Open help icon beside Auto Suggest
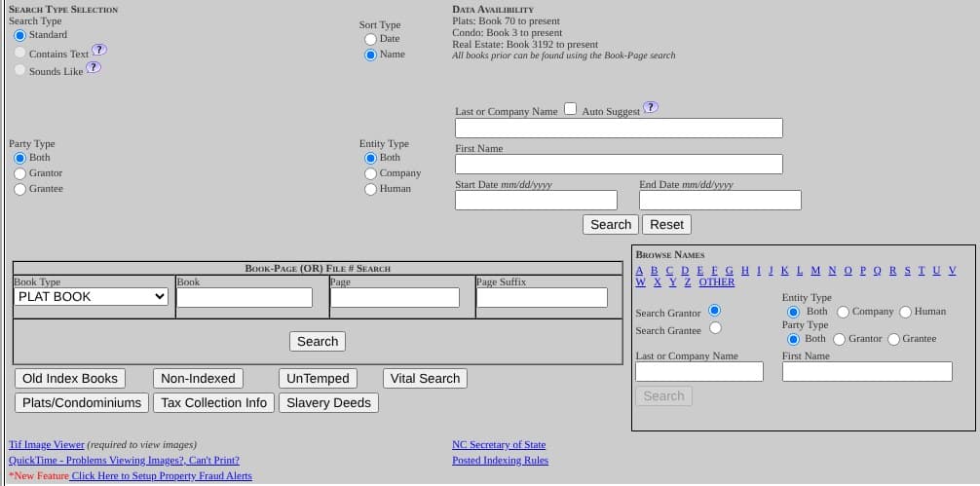Screen dimensions: 980x486 click(651, 107)
